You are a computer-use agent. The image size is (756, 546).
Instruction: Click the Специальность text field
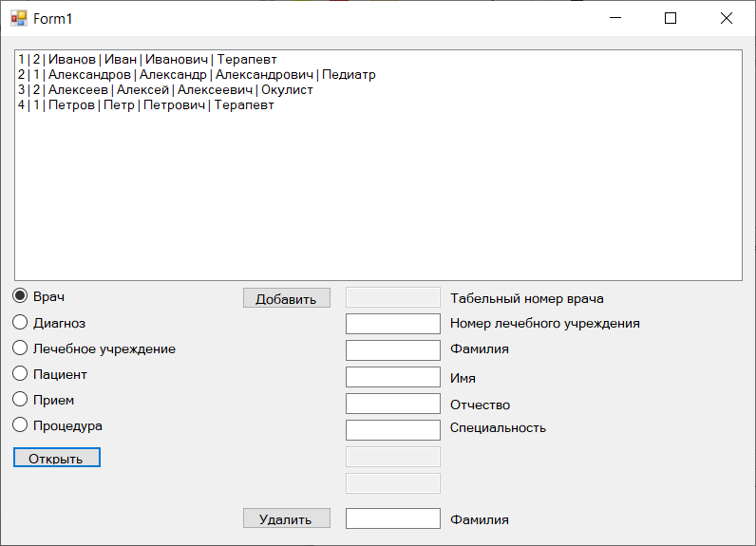(393, 430)
